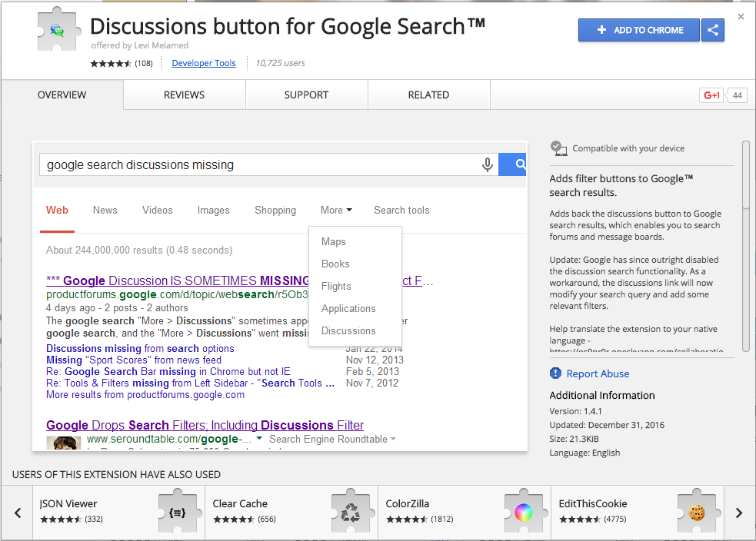Go to the Related tab

tap(428, 95)
